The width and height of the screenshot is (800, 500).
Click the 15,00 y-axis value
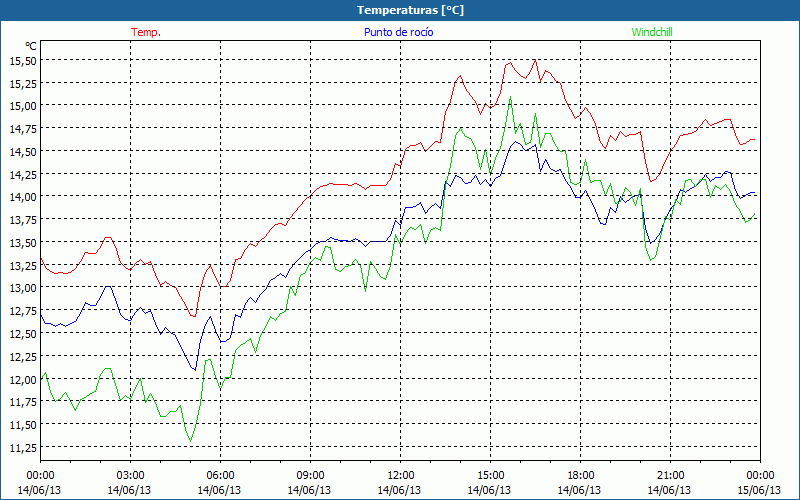pyautogui.click(x=23, y=106)
